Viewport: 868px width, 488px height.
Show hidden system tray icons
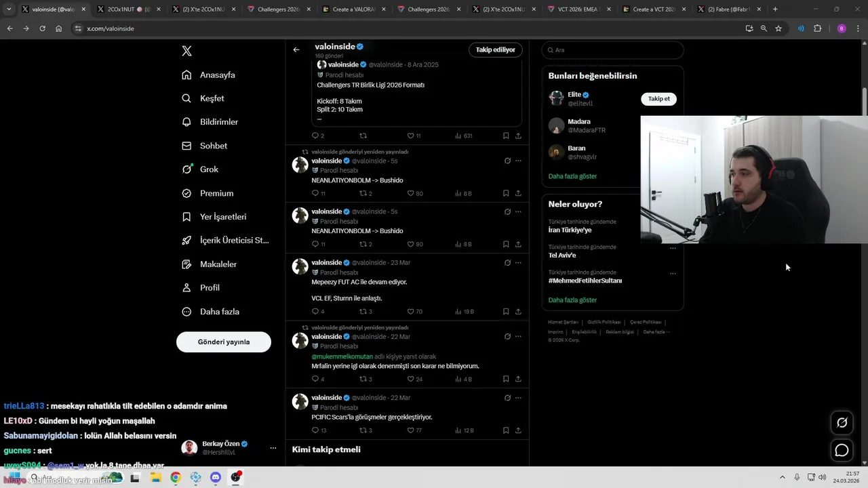tap(782, 477)
